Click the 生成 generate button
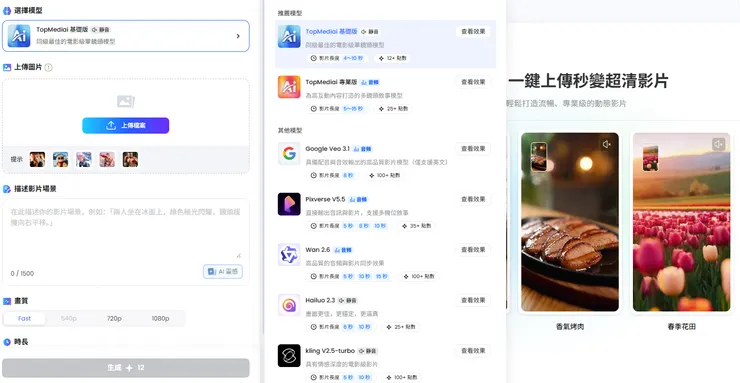The image size is (740, 383). click(126, 368)
